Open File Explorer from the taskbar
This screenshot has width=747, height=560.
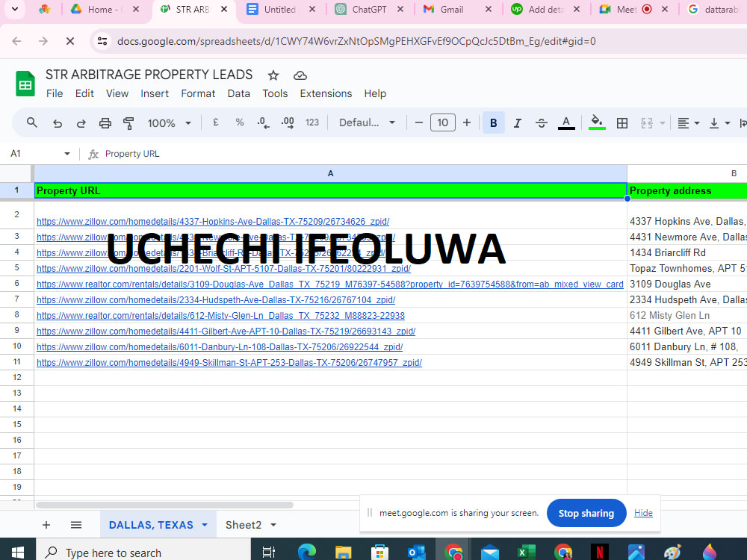[x=343, y=553]
